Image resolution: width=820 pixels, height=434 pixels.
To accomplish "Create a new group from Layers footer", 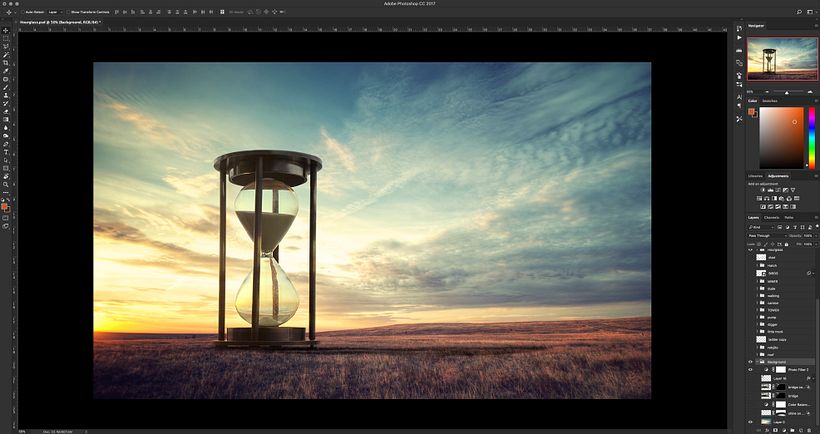I will tap(792, 430).
